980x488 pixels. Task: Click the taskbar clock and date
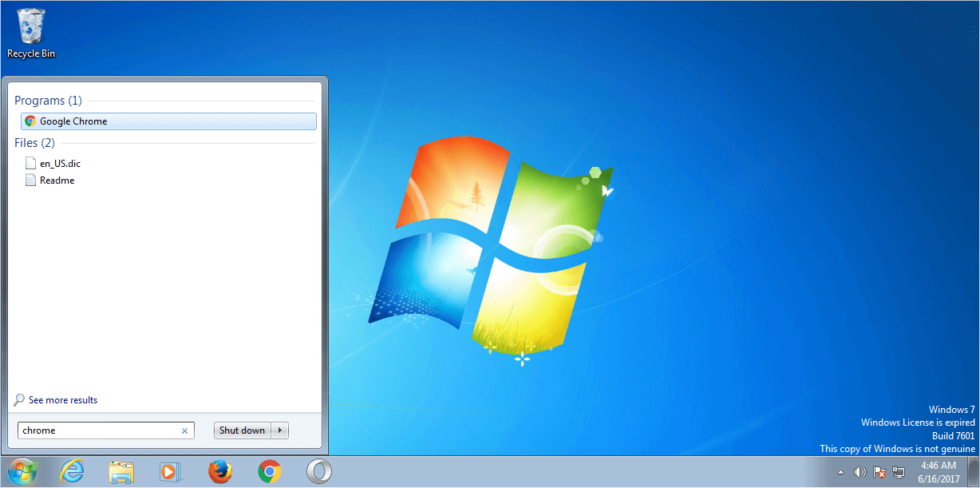[x=939, y=471]
